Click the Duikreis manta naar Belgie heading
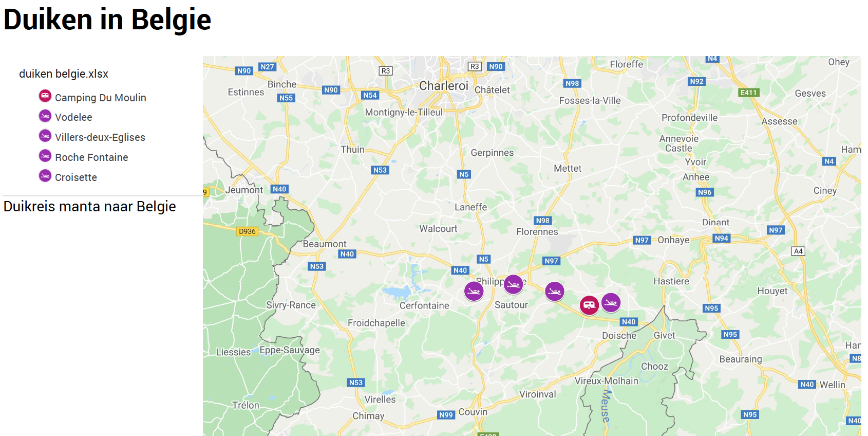 [90, 207]
